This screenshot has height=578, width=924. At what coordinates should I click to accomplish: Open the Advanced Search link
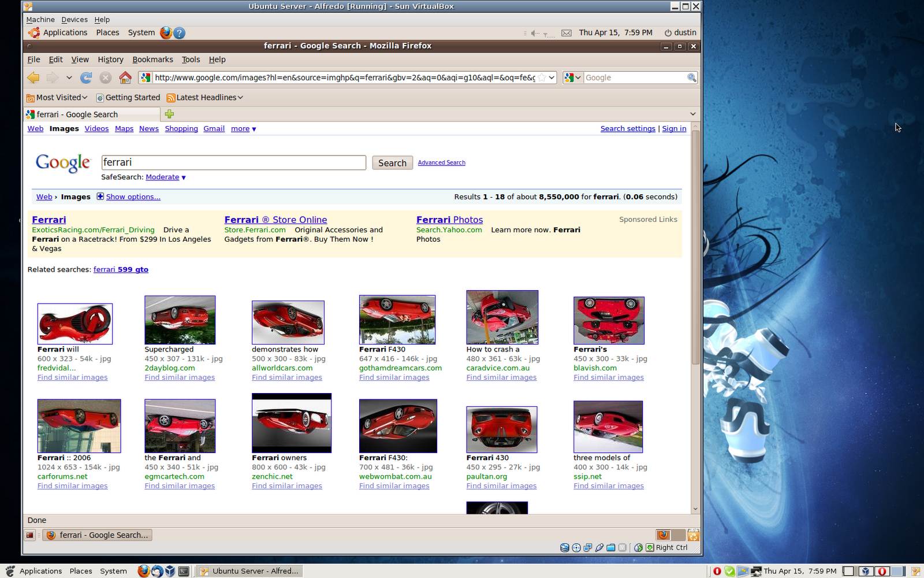[441, 163]
